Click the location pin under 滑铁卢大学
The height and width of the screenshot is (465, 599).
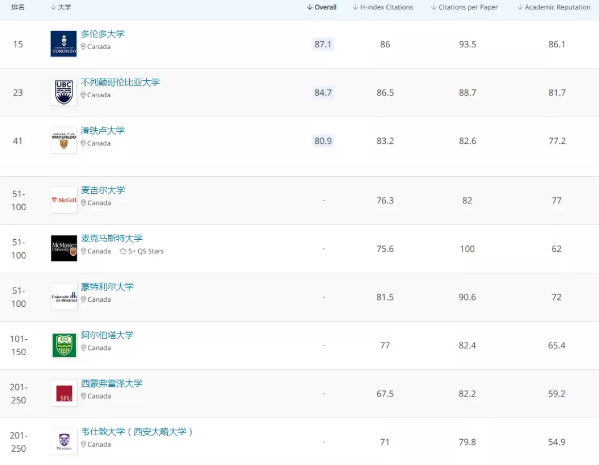coord(83,143)
